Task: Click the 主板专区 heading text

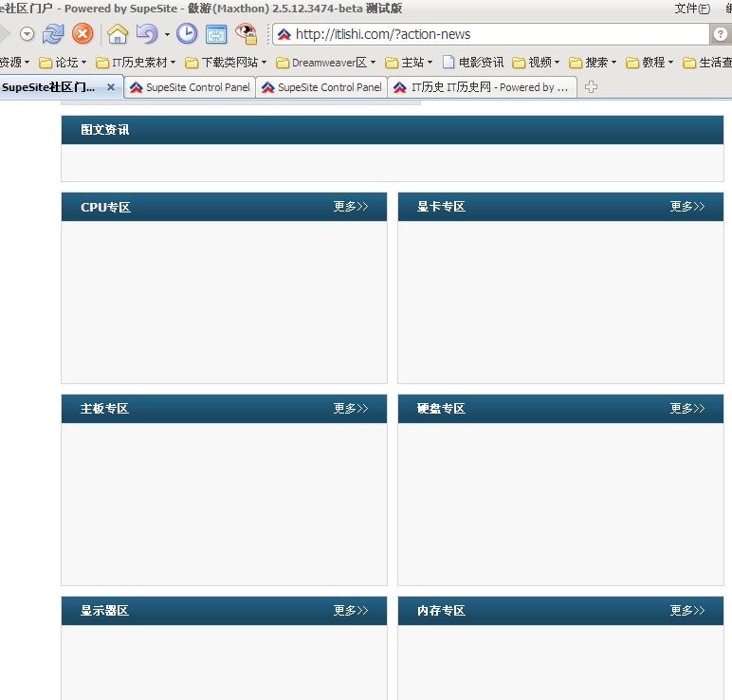Action: [x=104, y=409]
